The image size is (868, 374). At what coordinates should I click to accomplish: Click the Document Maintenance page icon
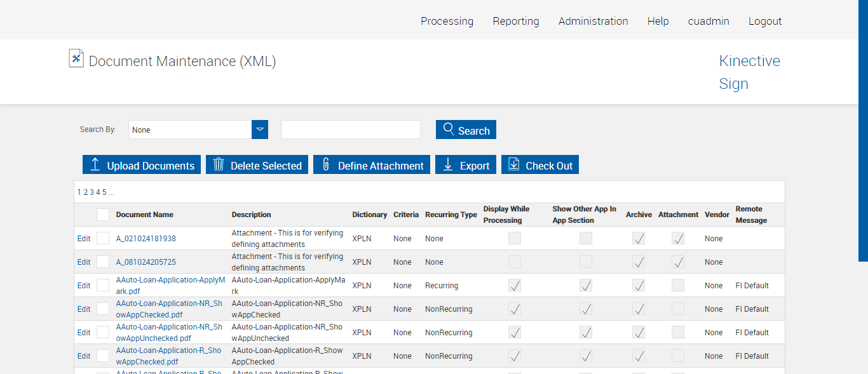[x=76, y=58]
